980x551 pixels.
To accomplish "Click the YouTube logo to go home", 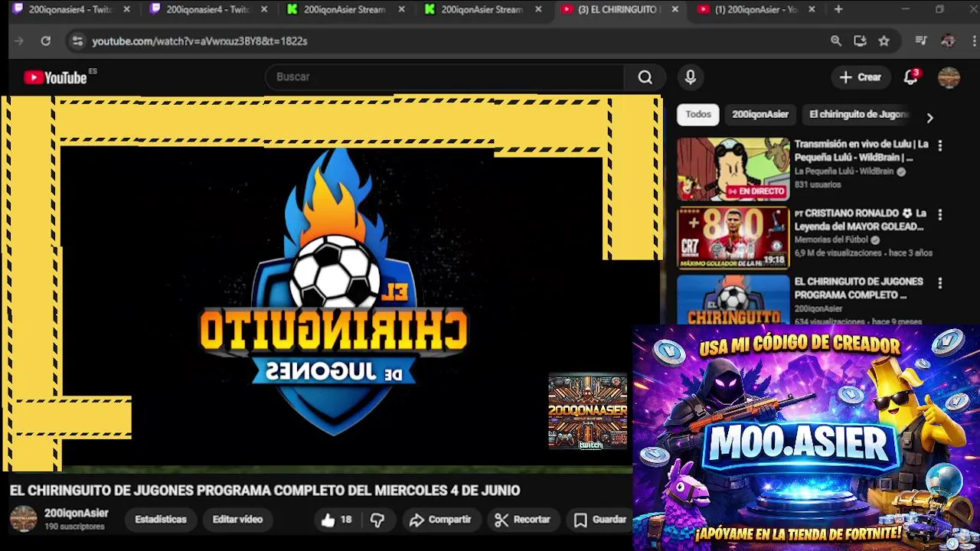I will (55, 77).
